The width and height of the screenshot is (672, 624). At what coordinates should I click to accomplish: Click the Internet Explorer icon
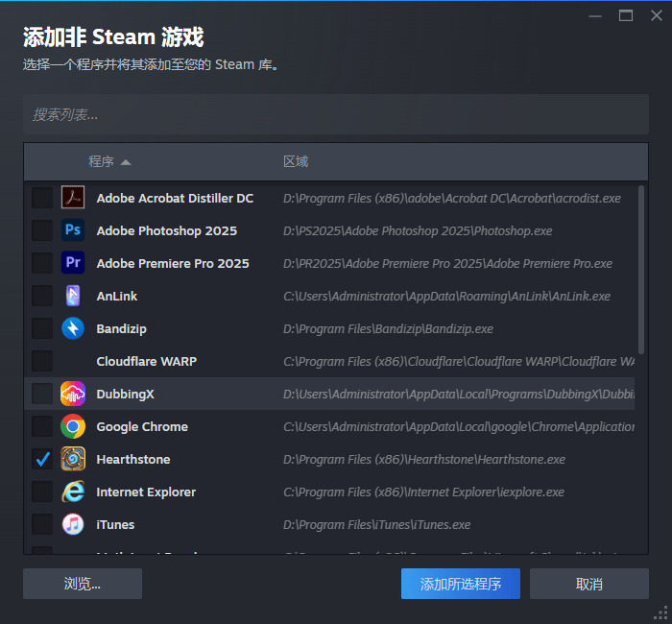(x=73, y=492)
